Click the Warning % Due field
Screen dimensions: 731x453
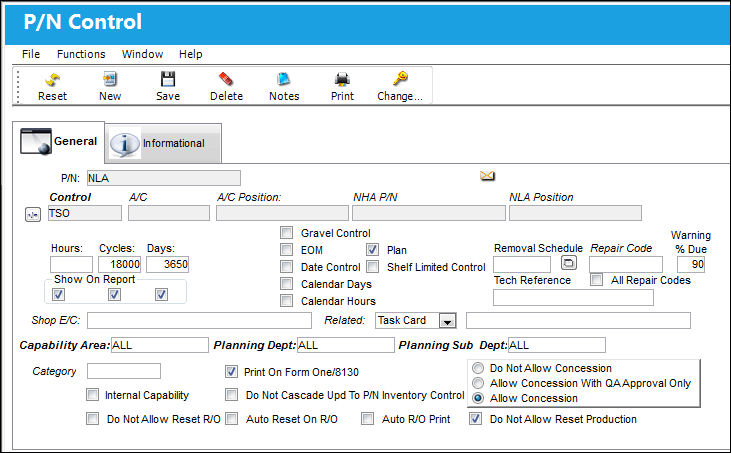tap(691, 264)
